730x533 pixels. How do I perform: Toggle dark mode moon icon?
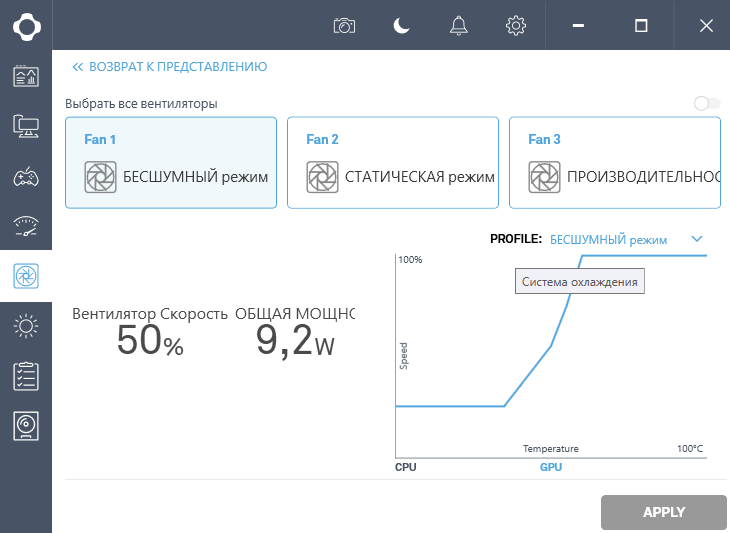tap(401, 26)
